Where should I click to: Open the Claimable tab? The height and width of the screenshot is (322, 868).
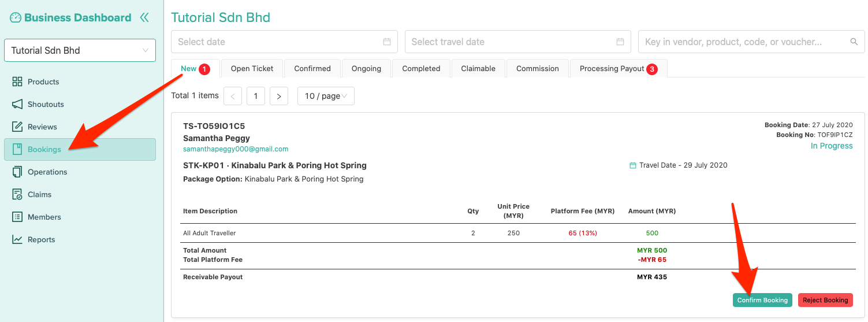click(478, 68)
